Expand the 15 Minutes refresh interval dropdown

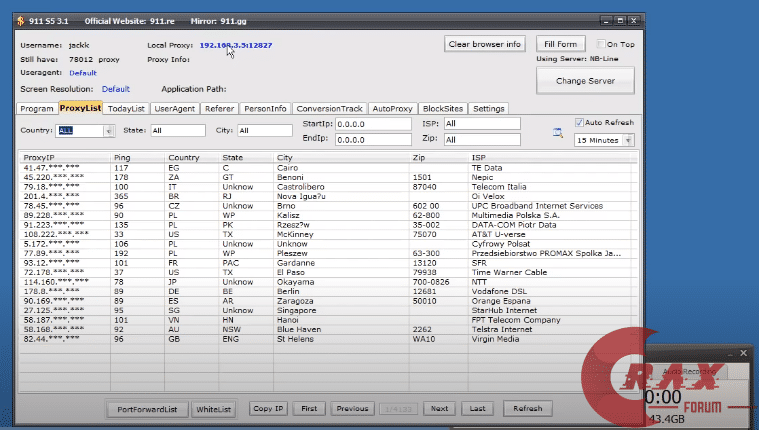pos(628,140)
